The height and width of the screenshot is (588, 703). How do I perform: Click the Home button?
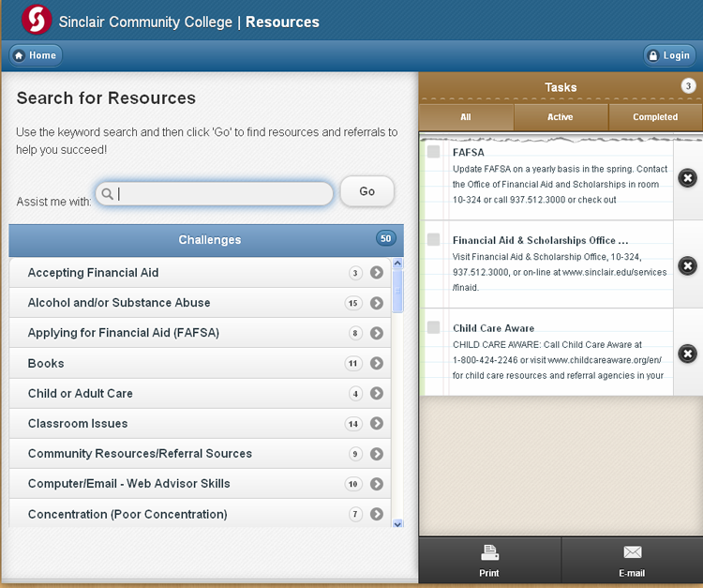36,55
